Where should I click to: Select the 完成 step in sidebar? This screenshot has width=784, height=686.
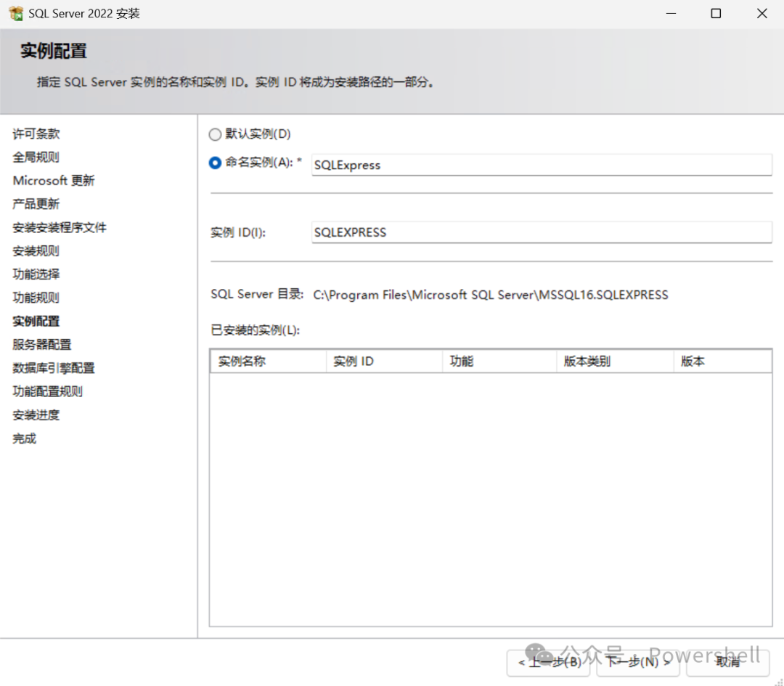(25, 438)
